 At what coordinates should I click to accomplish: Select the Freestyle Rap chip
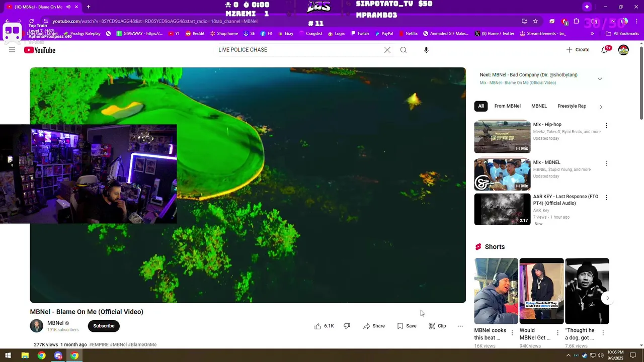572,106
